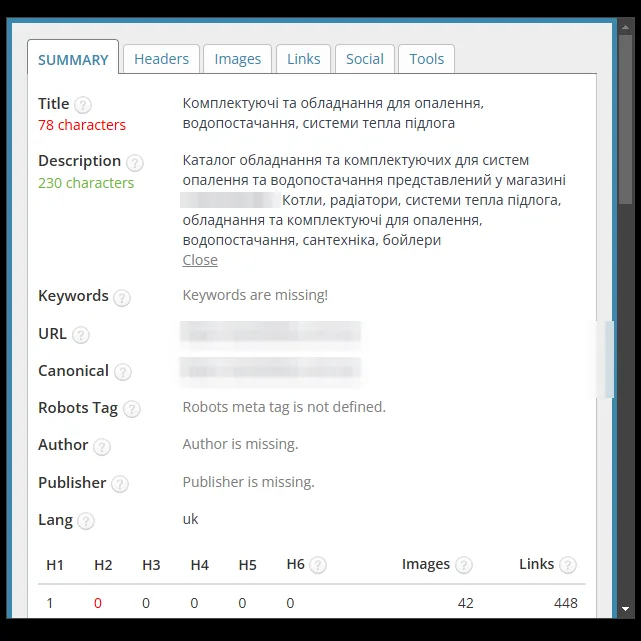The height and width of the screenshot is (641, 641).
Task: Click the page title text starting 'Комплектуючі'
Action: [333, 113]
